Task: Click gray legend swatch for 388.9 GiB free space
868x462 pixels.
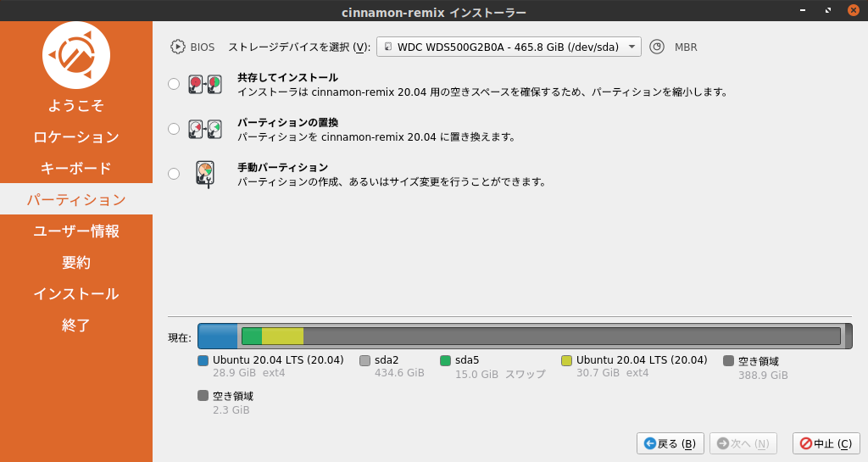Action: pos(728,361)
